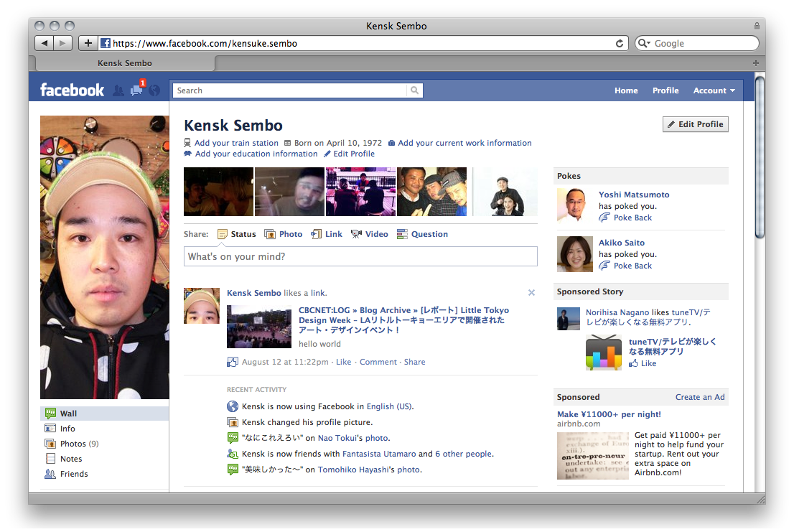Click Comment on the August 12 post

click(378, 362)
